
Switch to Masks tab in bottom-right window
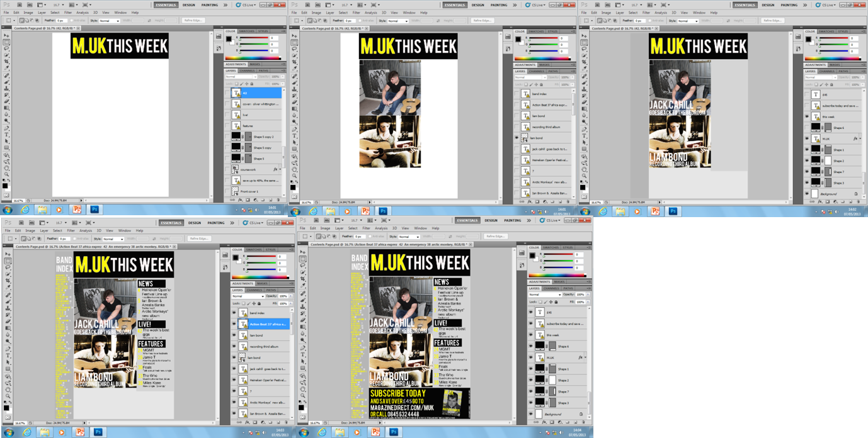click(559, 281)
